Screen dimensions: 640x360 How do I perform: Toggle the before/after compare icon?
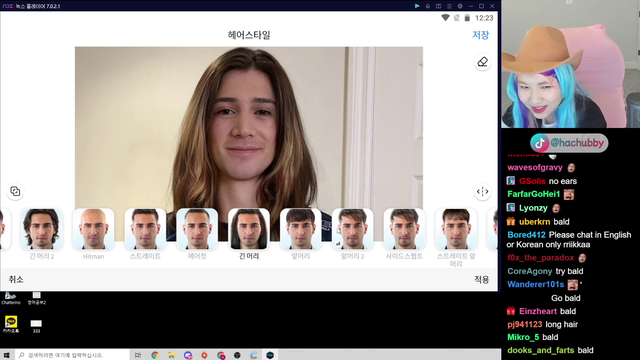point(482,191)
